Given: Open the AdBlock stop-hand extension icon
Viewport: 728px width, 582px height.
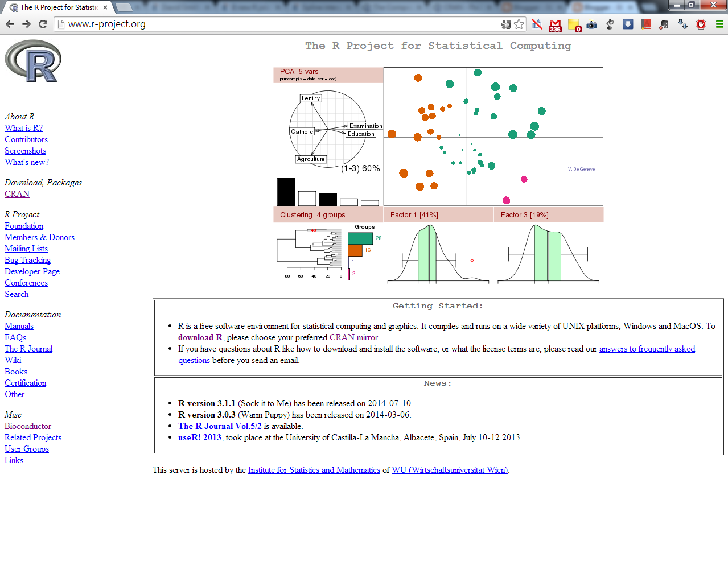Looking at the screenshot, I should (x=701, y=25).
